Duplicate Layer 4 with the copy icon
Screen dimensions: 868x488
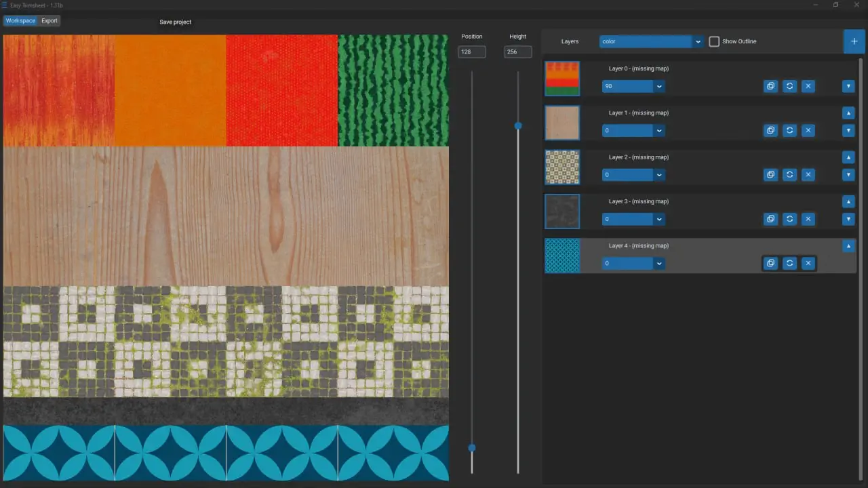(770, 263)
